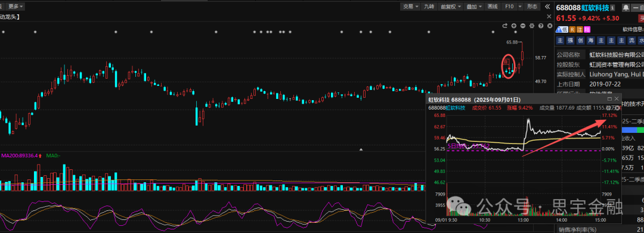The image size is (644, 233).
Task: Click the orange 注 tag
Action: (x=580, y=30)
